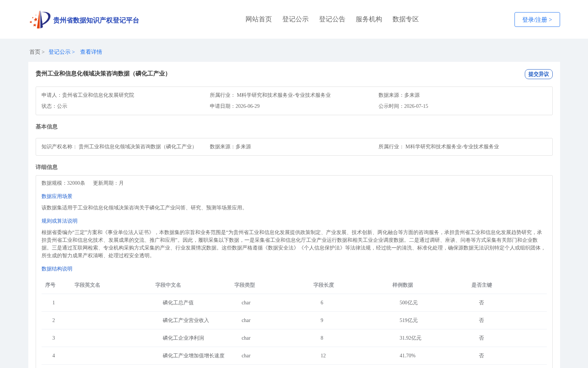
Task: Click the 申请日期：2026-06-29 text
Action: tap(235, 106)
